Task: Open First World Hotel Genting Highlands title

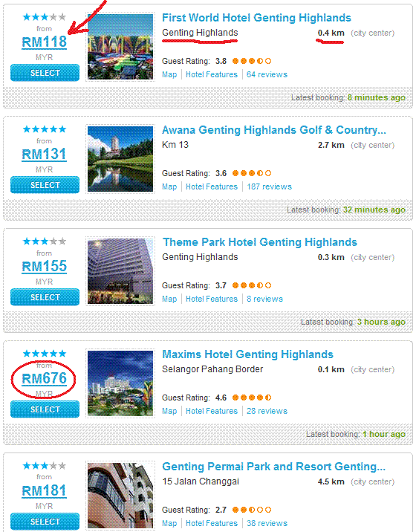Action: 256,18
